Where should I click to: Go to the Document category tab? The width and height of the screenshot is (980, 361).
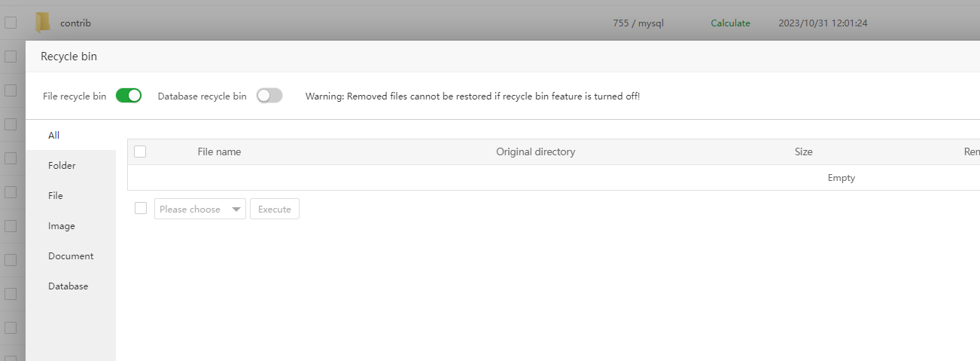click(x=71, y=256)
